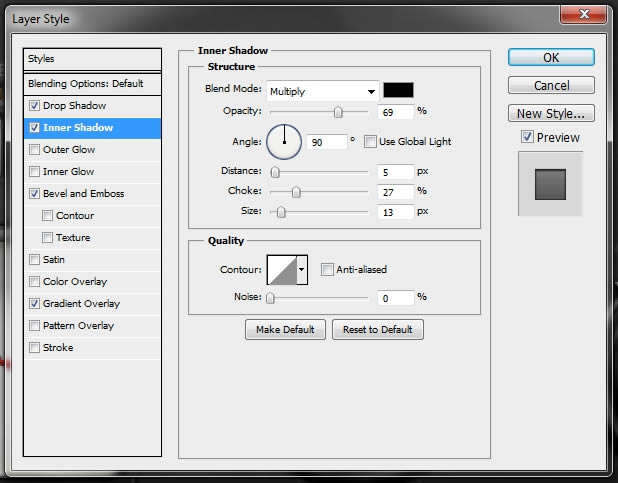
Task: Open the black shadow color swatch
Action: tap(398, 90)
